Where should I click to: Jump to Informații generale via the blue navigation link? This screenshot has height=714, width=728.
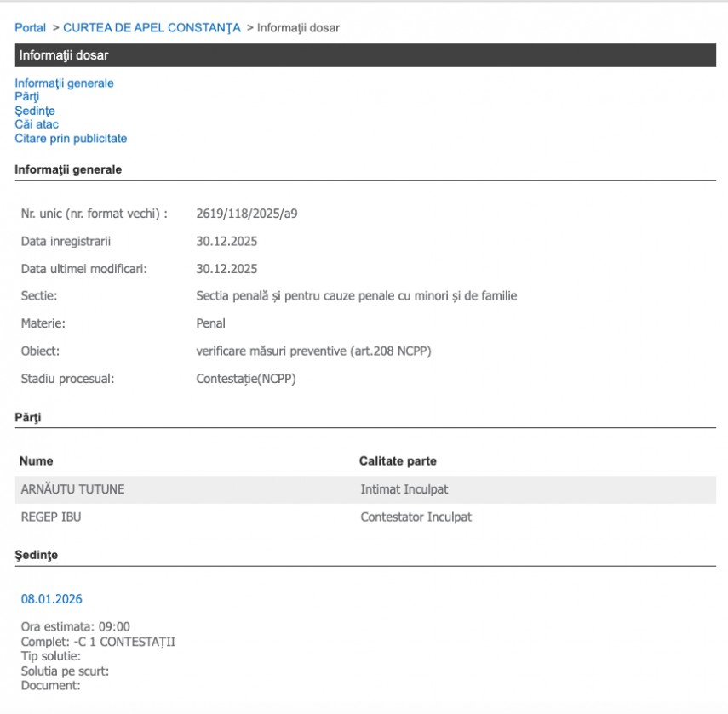[x=64, y=83]
